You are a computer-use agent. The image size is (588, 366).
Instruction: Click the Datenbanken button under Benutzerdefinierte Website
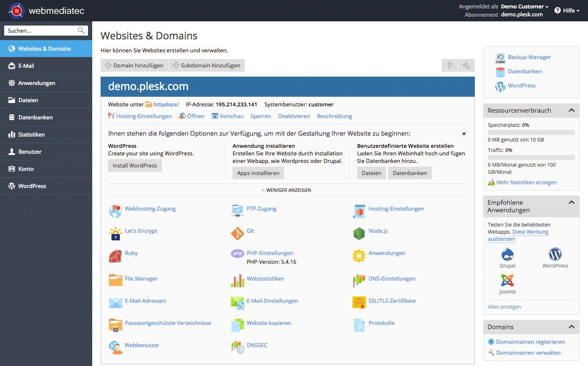[410, 173]
